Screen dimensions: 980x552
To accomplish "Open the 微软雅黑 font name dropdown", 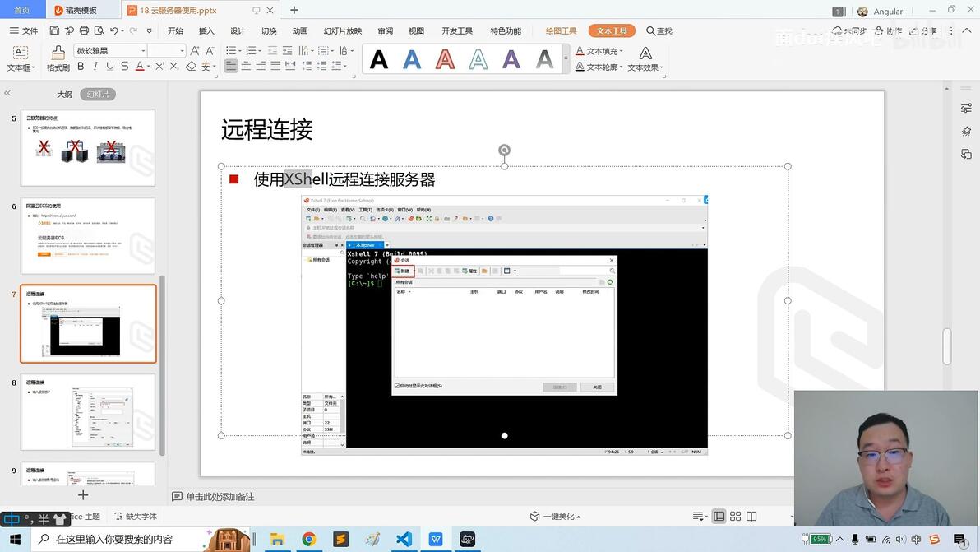I will 111,51.
